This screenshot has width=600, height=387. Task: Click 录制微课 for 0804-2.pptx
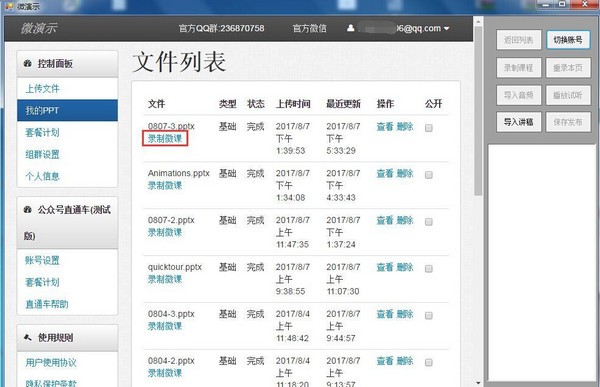tap(165, 373)
